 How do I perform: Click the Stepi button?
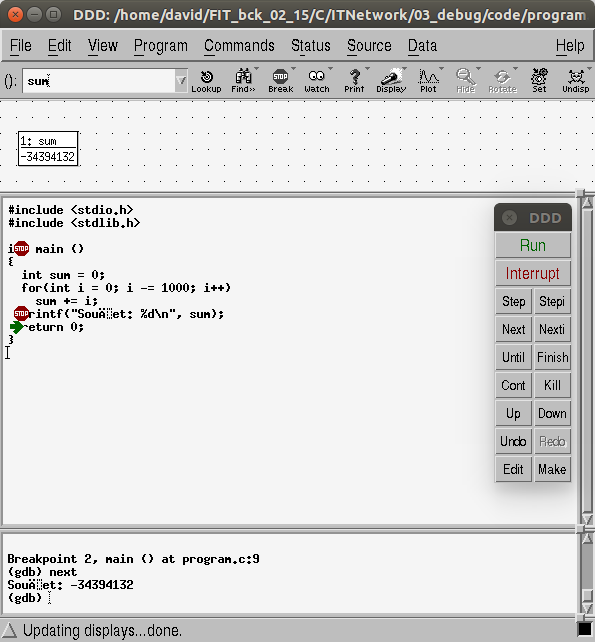pos(552,301)
